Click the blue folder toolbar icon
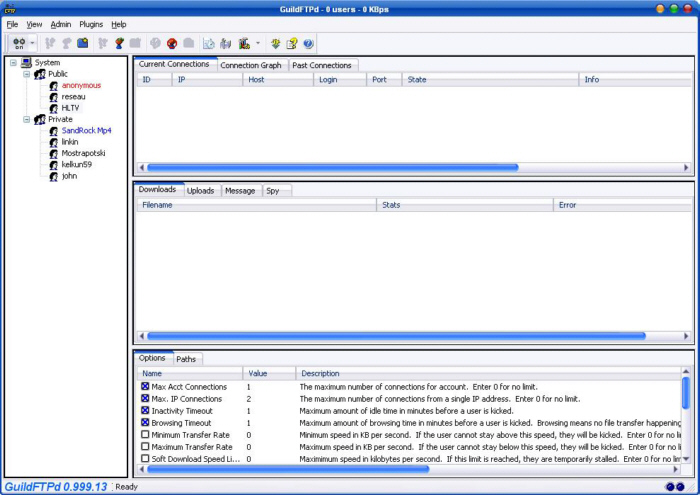700x495 pixels. tap(83, 43)
